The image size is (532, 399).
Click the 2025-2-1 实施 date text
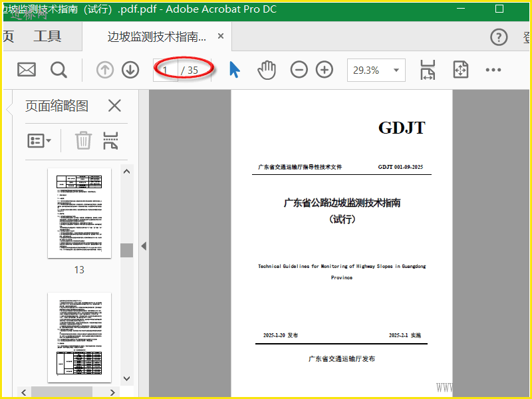pos(405,335)
